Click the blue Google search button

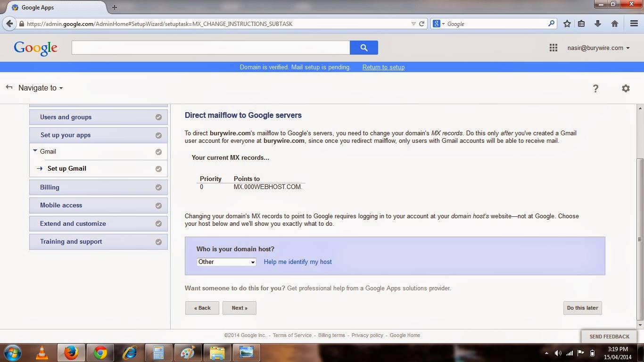[x=363, y=48]
